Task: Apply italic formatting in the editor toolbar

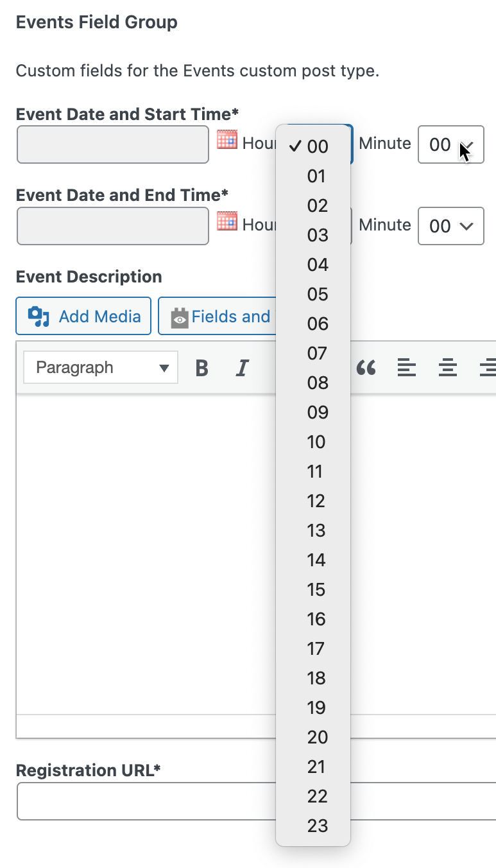Action: click(x=242, y=368)
